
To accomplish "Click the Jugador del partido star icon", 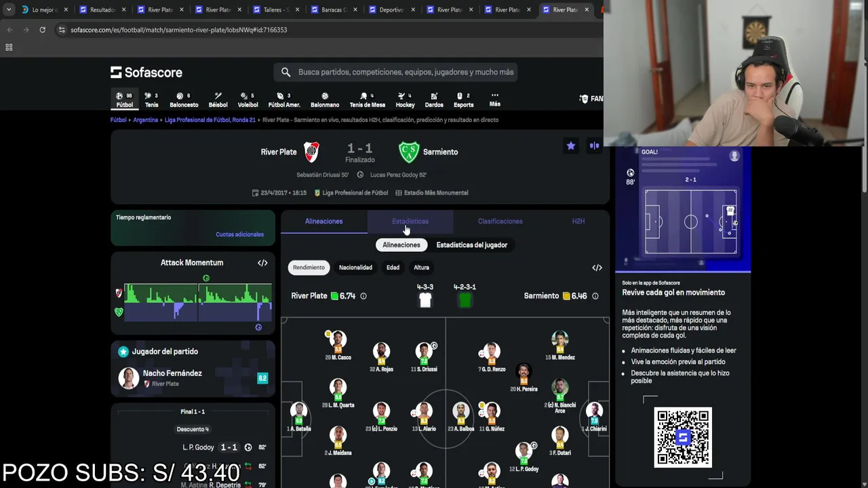I will pos(123,352).
